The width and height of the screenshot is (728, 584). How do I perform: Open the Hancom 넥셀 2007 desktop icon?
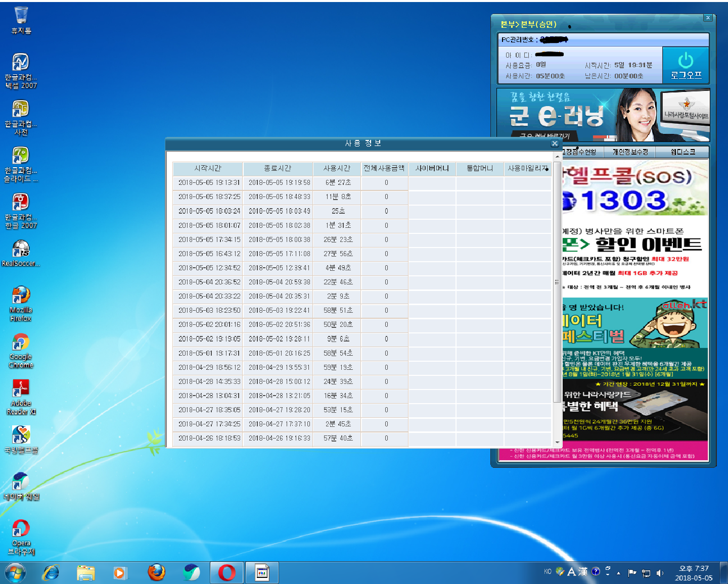pos(21,71)
